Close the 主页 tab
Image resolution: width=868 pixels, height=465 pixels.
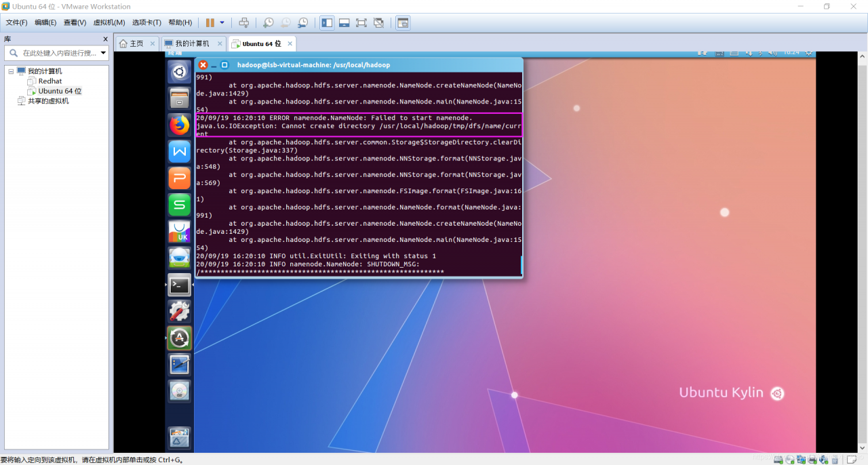(153, 43)
